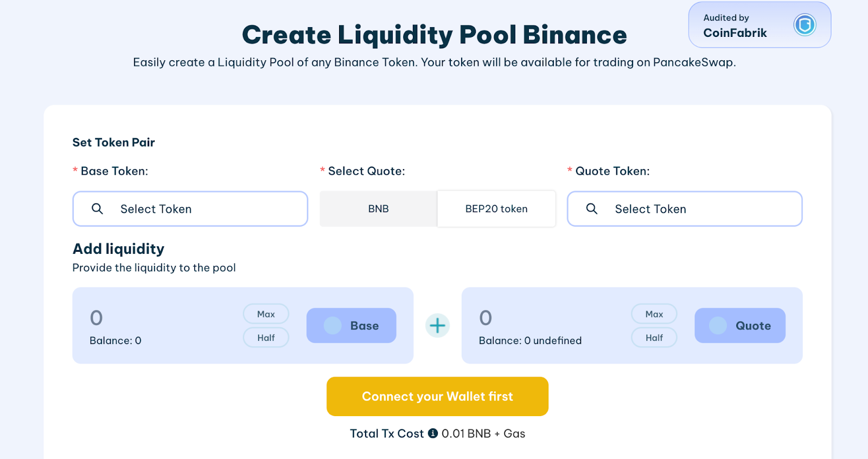868x459 pixels.
Task: Click the plus icon between liquidity boxes
Action: coord(437,326)
